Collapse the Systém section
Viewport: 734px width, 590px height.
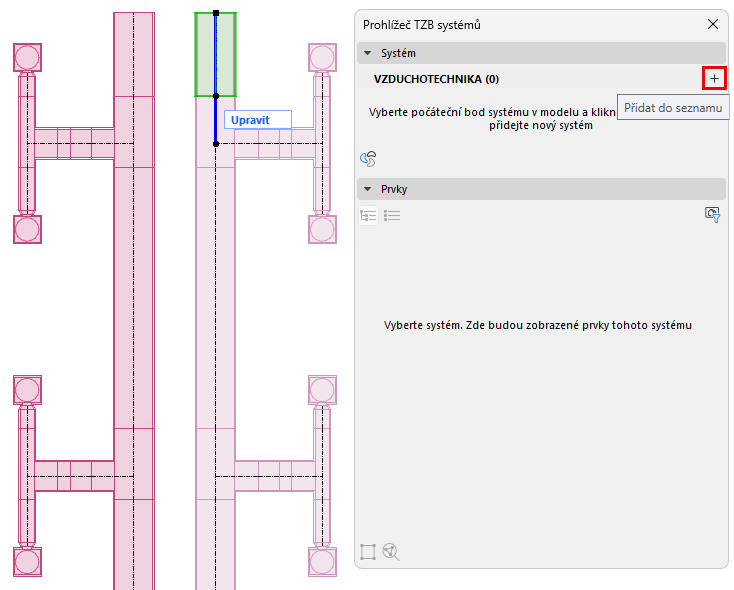368,53
